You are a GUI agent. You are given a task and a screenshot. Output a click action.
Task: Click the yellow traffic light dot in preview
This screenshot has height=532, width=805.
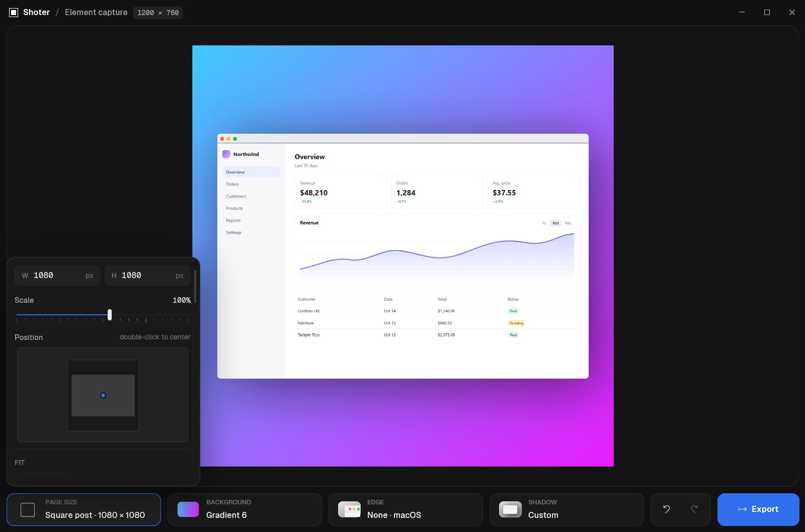tap(228, 139)
